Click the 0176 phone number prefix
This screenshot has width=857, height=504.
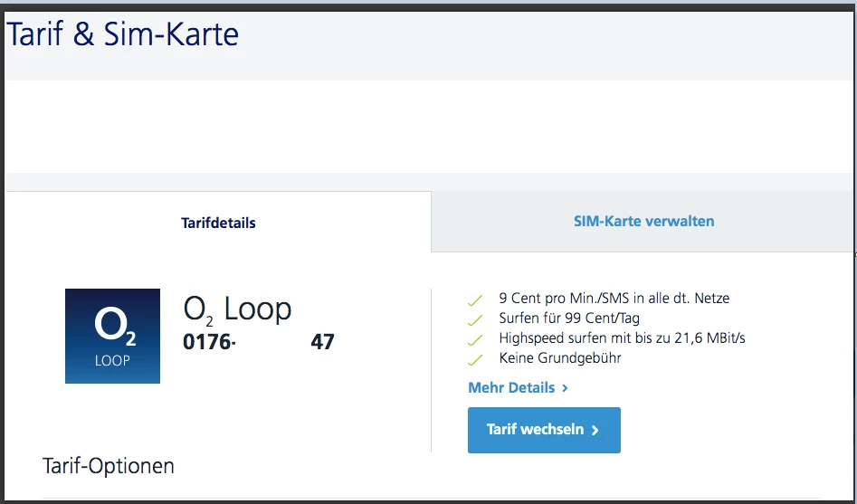click(x=207, y=342)
